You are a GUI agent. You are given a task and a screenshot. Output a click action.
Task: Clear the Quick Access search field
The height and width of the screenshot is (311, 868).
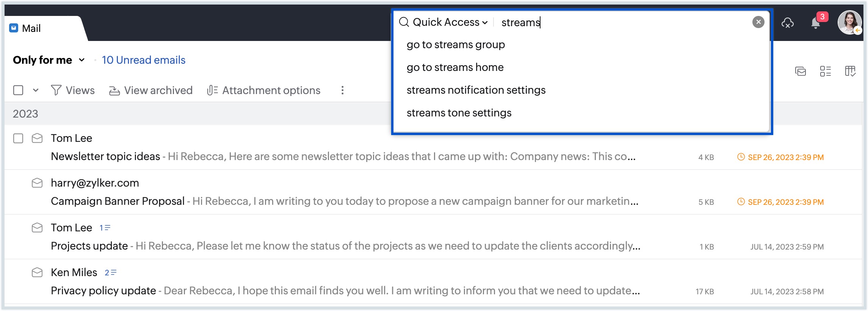pyautogui.click(x=758, y=22)
